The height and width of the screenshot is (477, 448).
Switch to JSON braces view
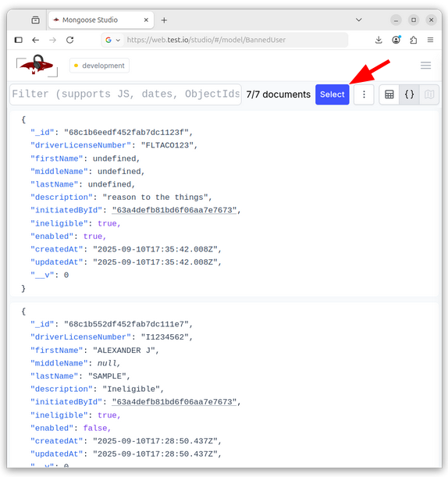[x=409, y=94]
